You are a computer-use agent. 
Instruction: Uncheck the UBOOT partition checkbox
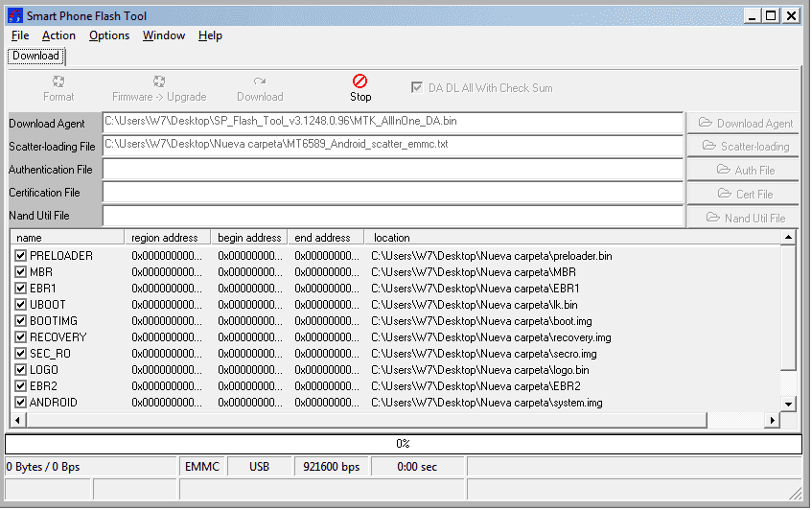(x=21, y=305)
